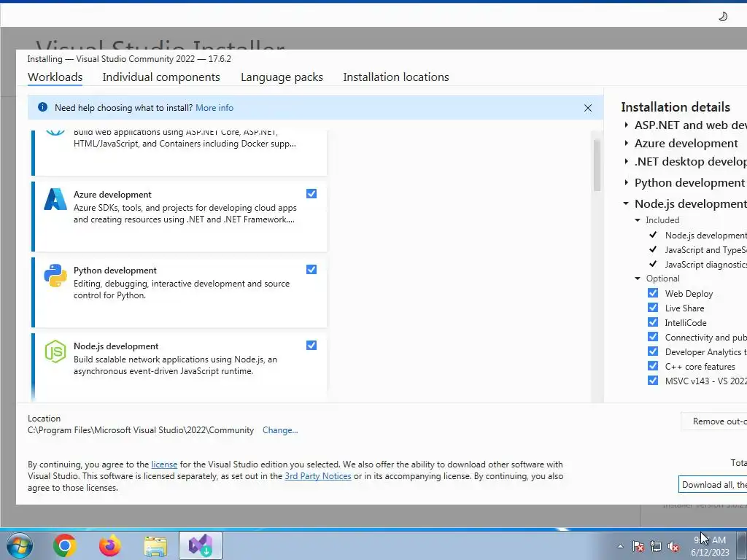Click the workloads list scrollbar thumb

tap(597, 166)
